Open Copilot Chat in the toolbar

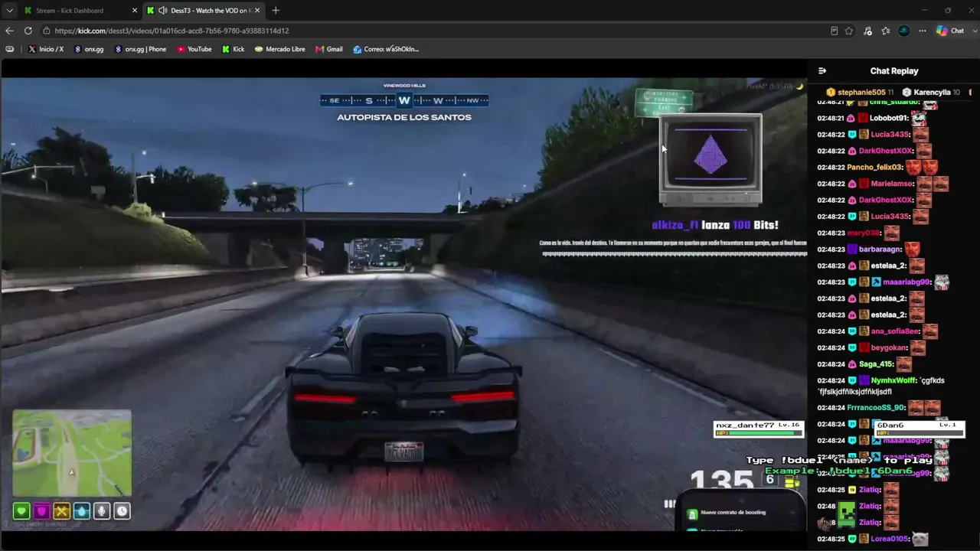[950, 31]
